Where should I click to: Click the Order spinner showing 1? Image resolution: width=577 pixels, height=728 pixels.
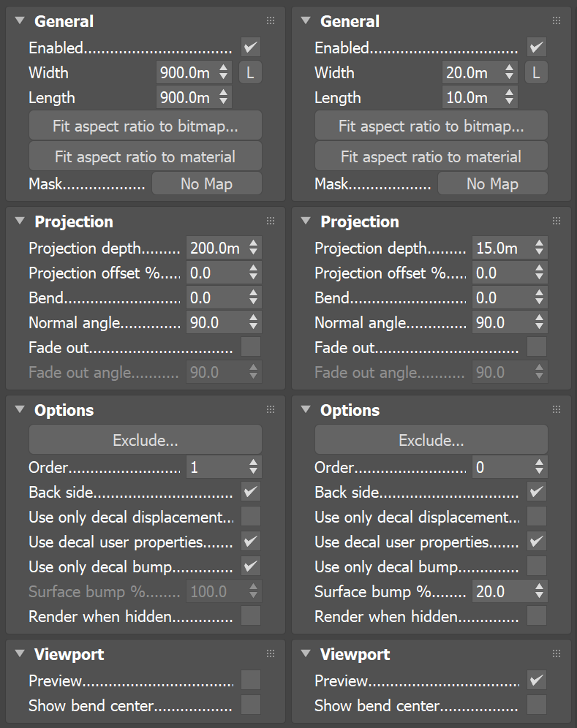pos(253,466)
